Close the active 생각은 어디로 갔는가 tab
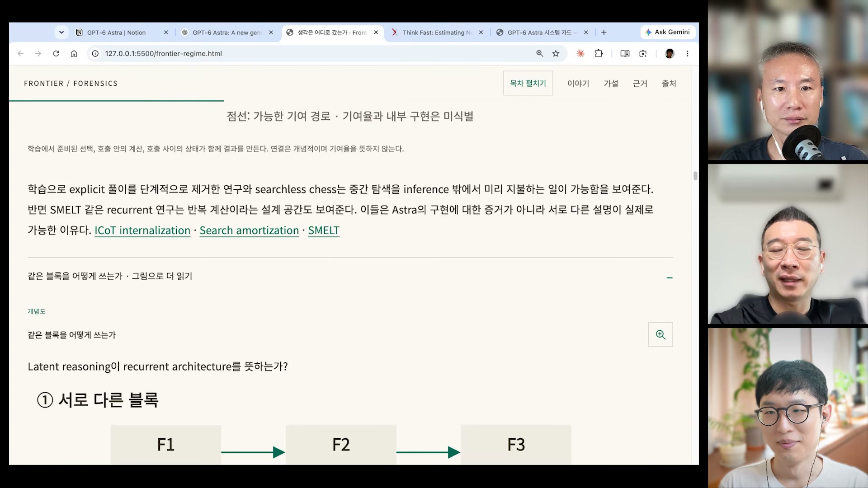Viewport: 868px width, 488px height. [376, 33]
